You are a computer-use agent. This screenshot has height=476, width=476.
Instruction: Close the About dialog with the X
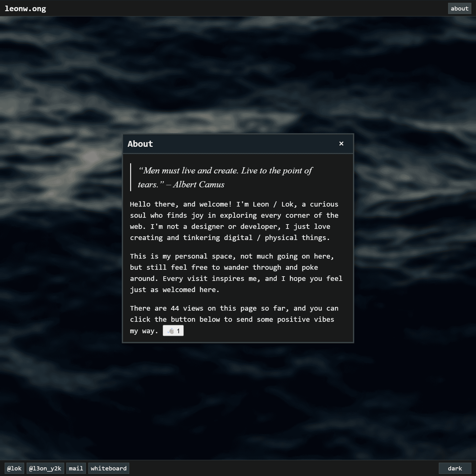point(341,144)
